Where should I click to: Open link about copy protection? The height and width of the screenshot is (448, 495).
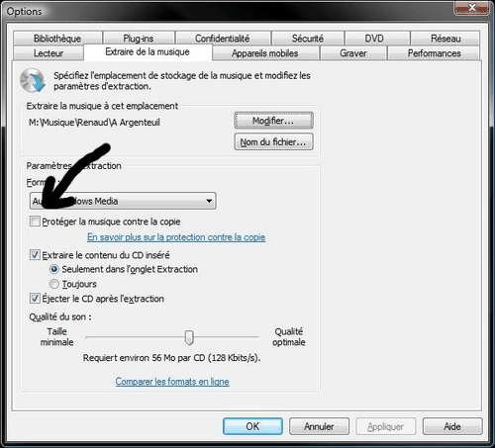176,237
